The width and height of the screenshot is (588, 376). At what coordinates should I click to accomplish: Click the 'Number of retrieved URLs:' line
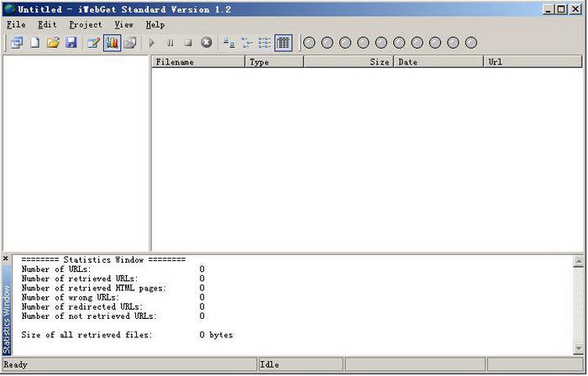coord(80,279)
